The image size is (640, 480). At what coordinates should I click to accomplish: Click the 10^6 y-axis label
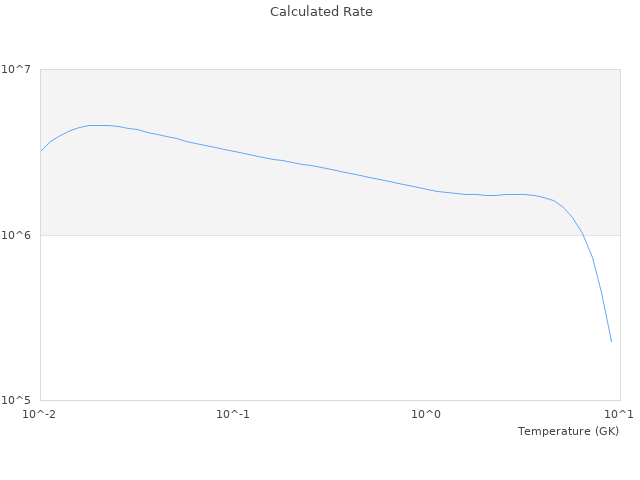coord(19,235)
